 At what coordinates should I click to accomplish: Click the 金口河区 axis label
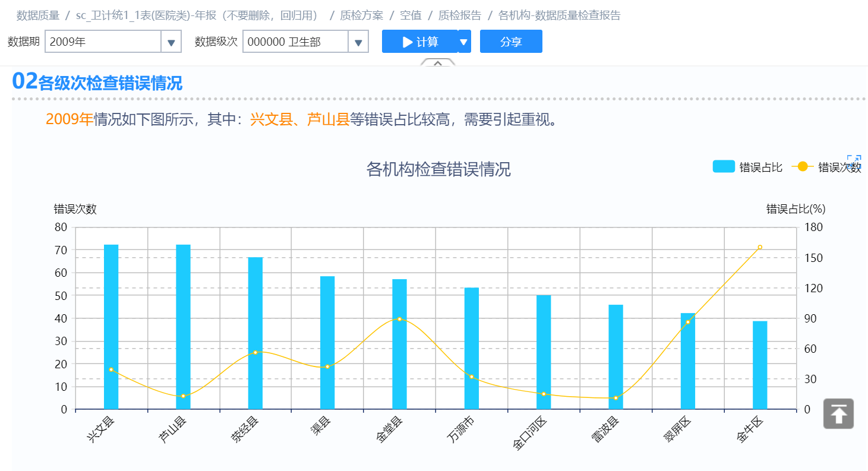[530, 434]
